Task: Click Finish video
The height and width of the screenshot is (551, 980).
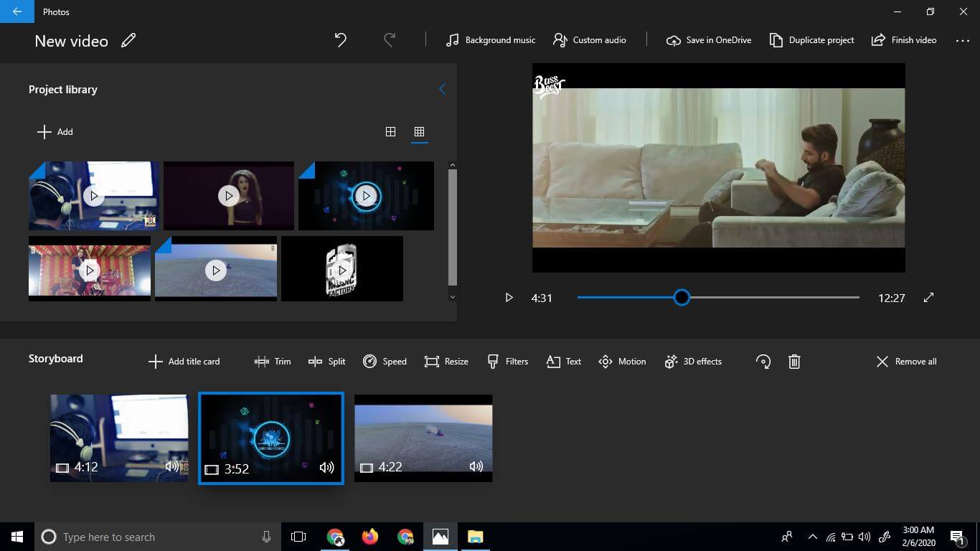Action: click(903, 40)
